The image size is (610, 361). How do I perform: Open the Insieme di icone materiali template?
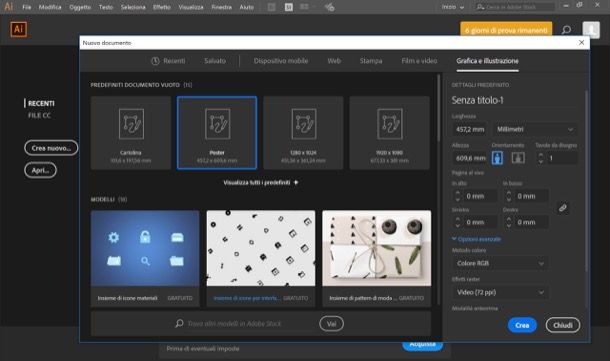pos(145,259)
